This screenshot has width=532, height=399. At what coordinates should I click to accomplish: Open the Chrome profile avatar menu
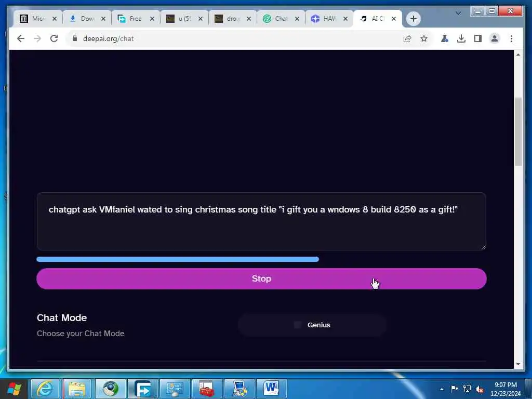coord(495,38)
